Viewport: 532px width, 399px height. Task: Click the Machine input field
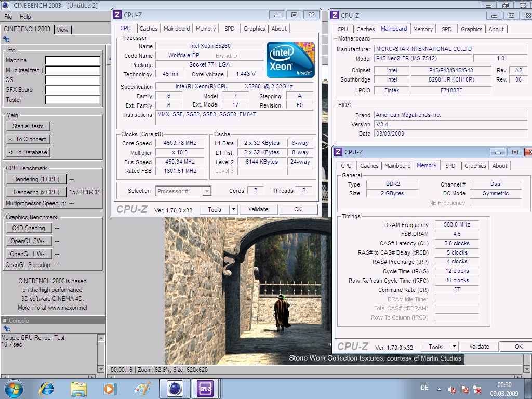click(73, 60)
